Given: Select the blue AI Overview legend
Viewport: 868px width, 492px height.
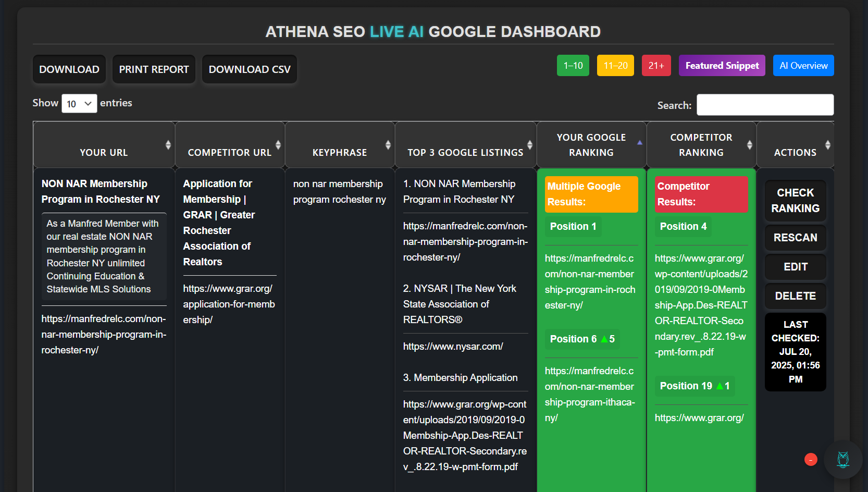Looking at the screenshot, I should [x=803, y=66].
